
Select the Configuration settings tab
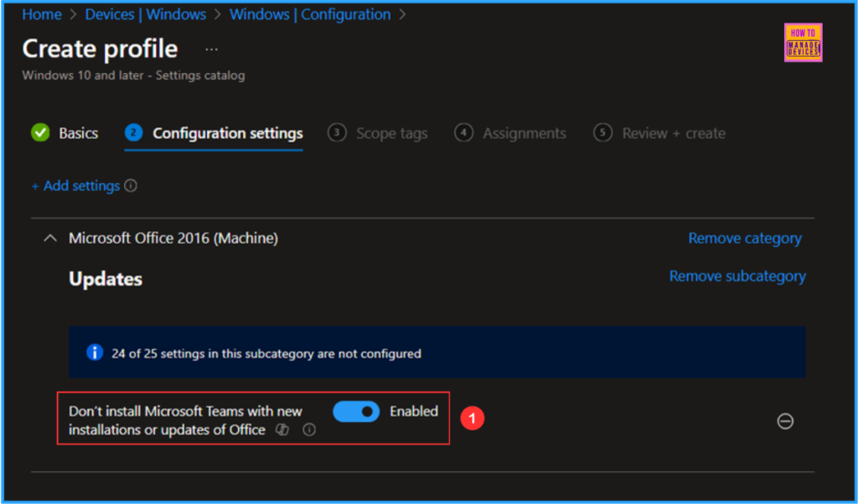coord(214,133)
